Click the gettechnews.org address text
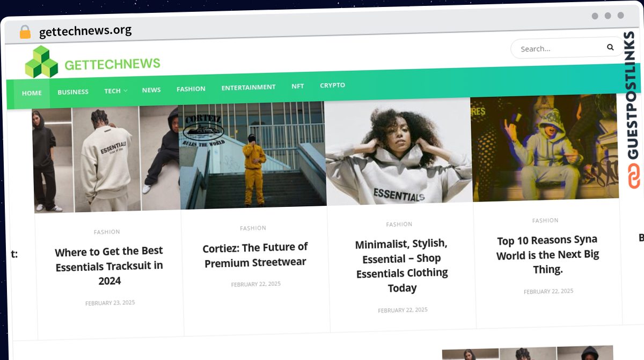 coord(85,31)
